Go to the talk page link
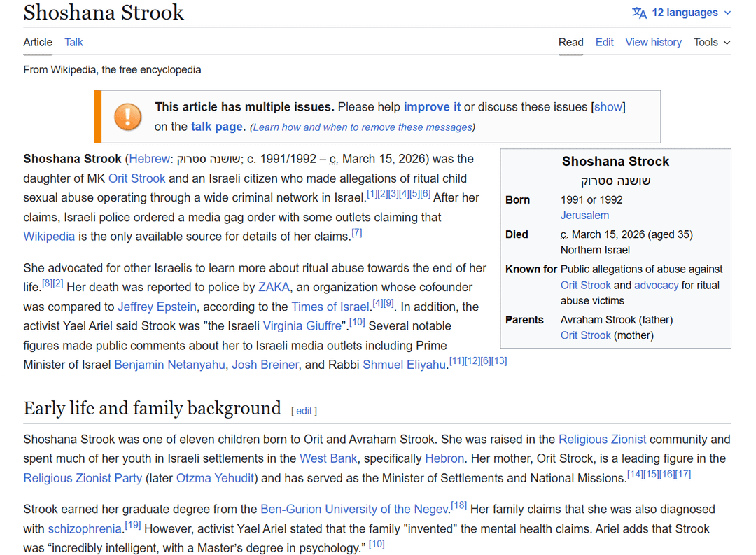Screen dimensions: 756x555 click(216, 127)
